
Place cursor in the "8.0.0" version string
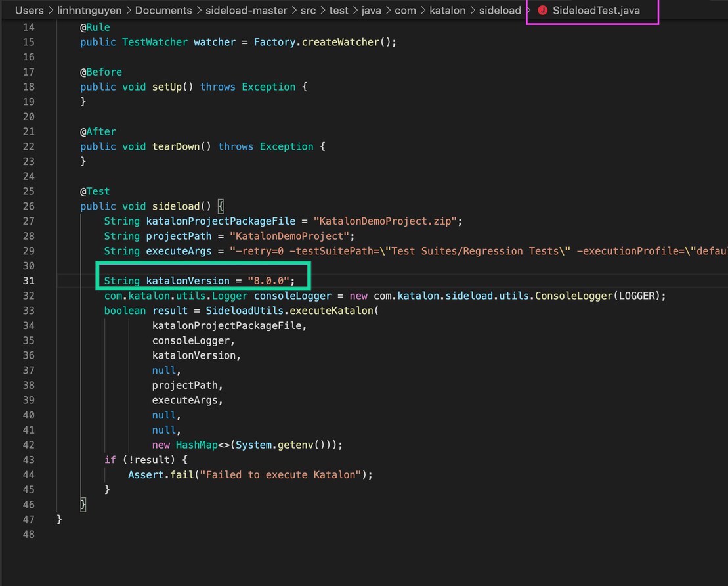268,281
